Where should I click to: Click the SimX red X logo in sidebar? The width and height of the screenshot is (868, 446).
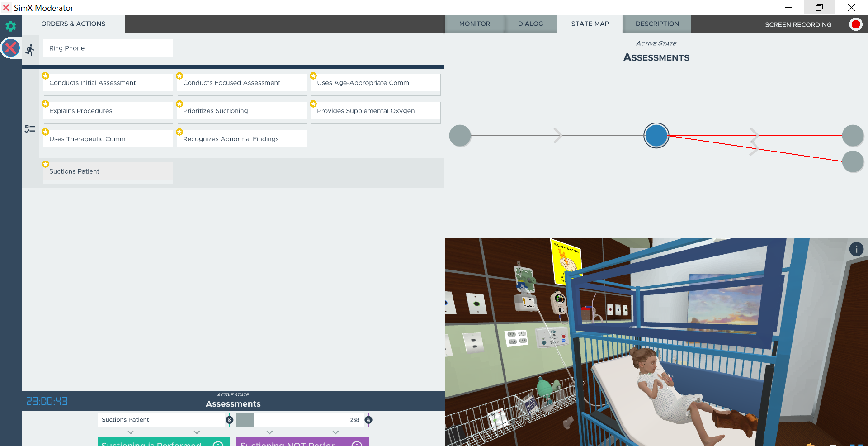11,48
